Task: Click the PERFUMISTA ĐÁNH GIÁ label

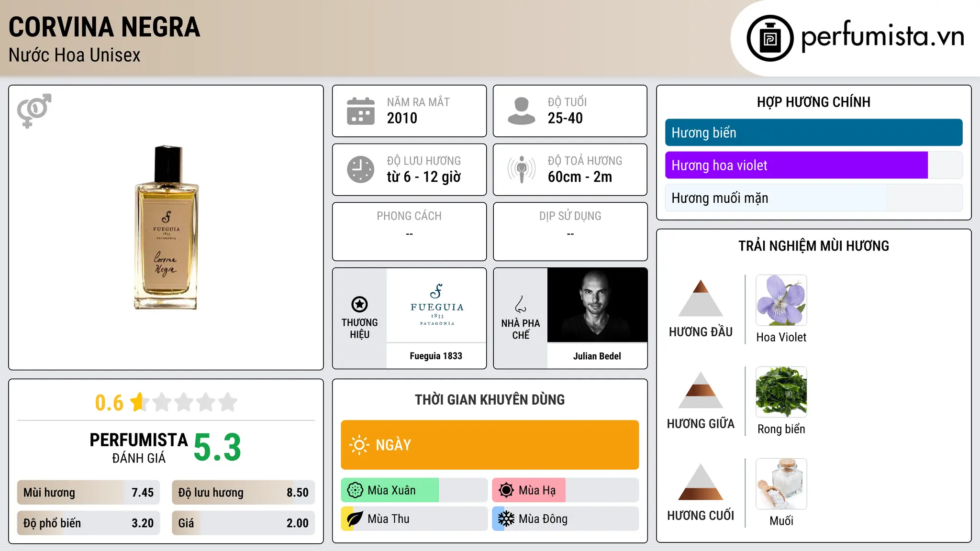Action: pyautogui.click(x=139, y=448)
